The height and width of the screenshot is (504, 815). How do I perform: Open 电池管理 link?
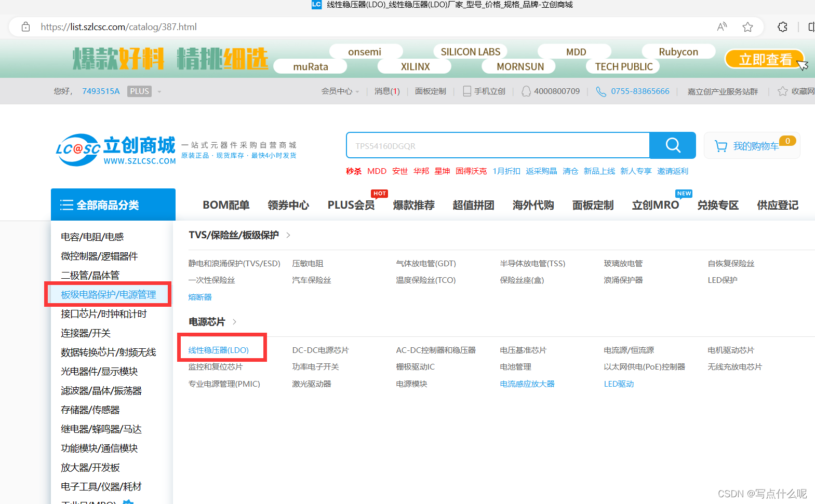515,367
